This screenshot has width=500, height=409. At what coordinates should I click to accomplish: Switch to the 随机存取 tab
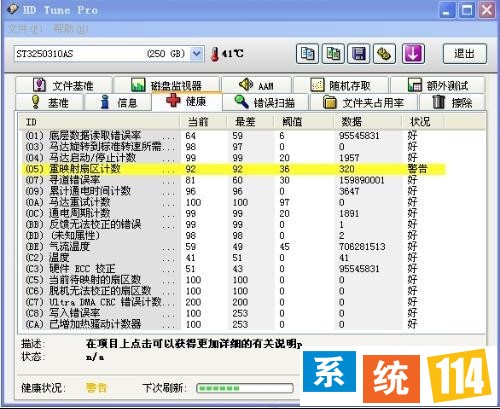point(341,85)
